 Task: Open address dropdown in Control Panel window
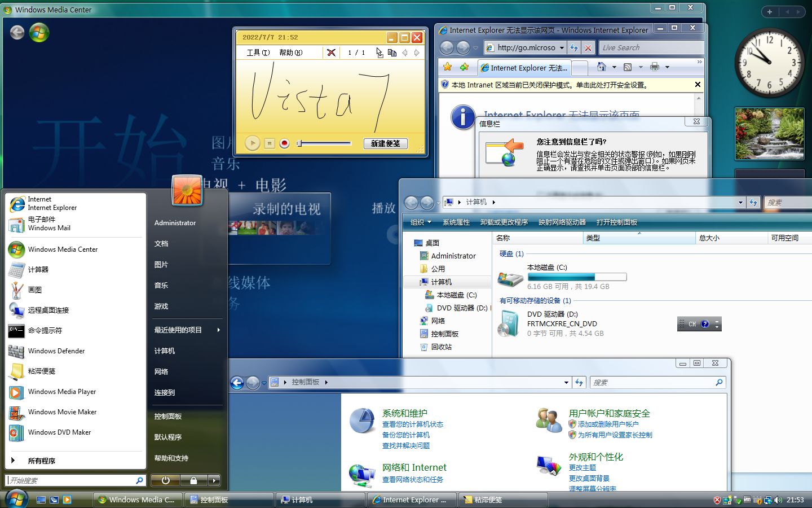pos(566,383)
